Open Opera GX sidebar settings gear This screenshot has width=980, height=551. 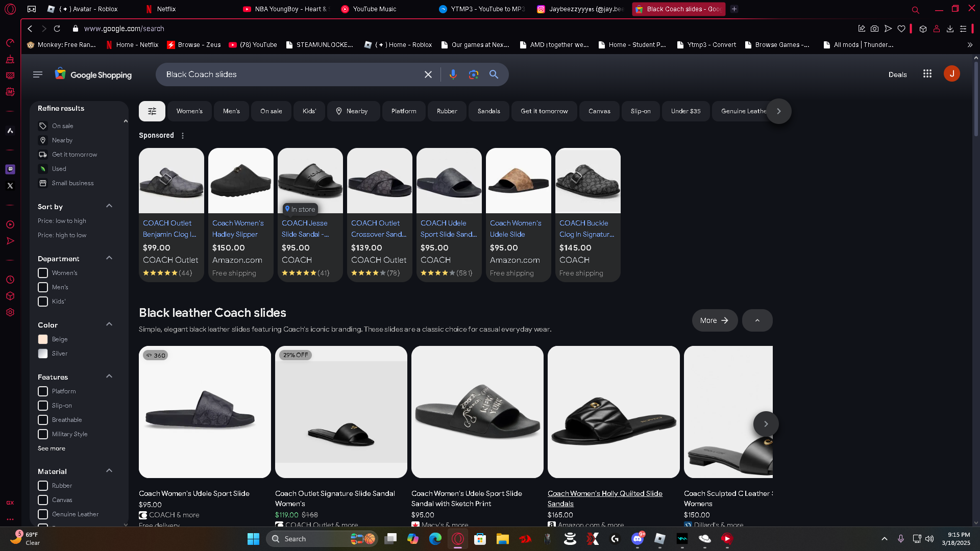[x=10, y=312]
